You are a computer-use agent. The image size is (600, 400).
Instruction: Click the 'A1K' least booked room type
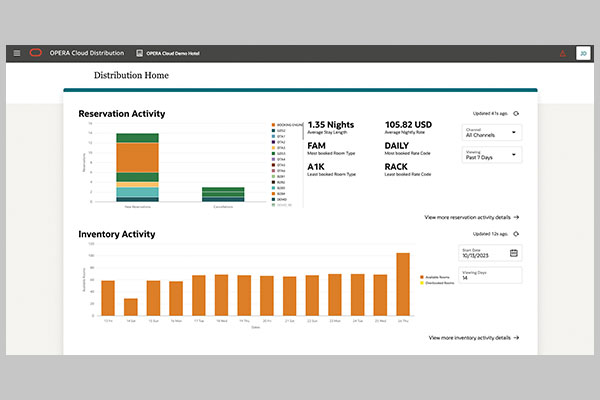coord(316,167)
